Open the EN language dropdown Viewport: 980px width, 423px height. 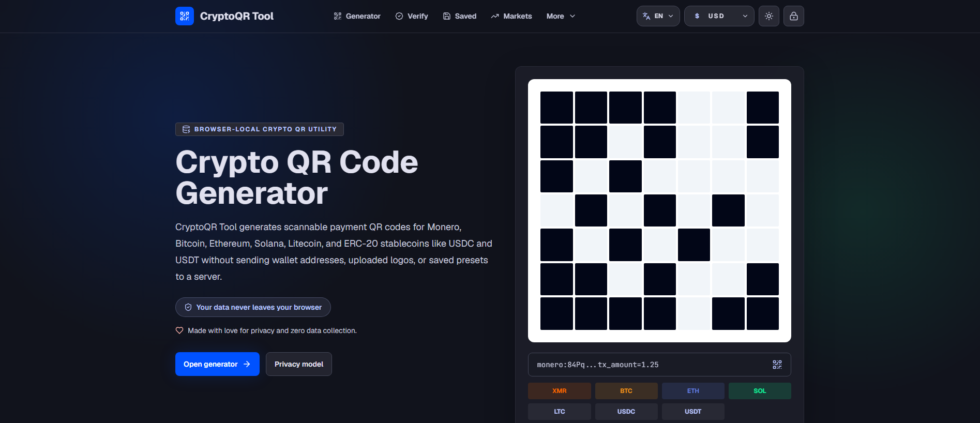[x=658, y=16]
